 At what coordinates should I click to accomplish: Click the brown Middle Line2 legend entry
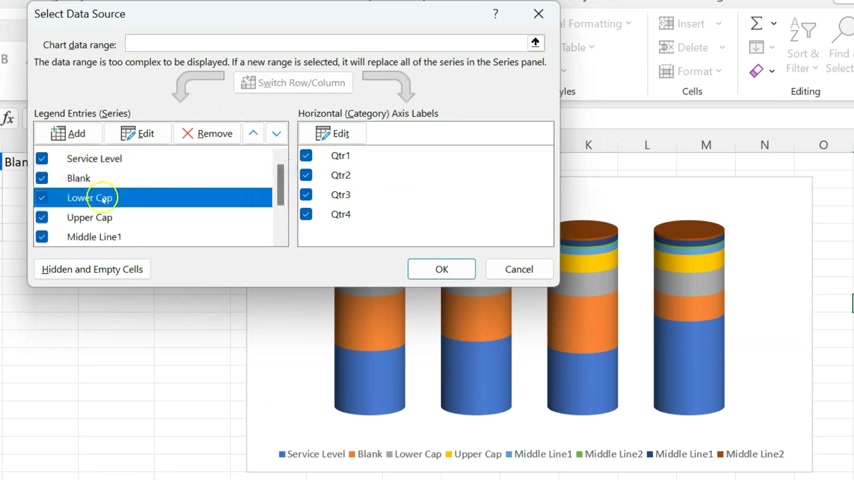(751, 454)
